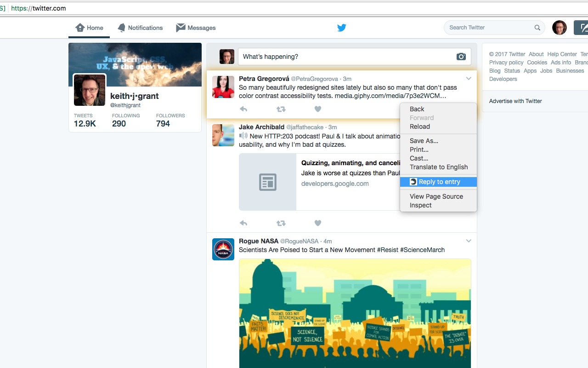Click the camera icon in compose box

[x=461, y=57]
